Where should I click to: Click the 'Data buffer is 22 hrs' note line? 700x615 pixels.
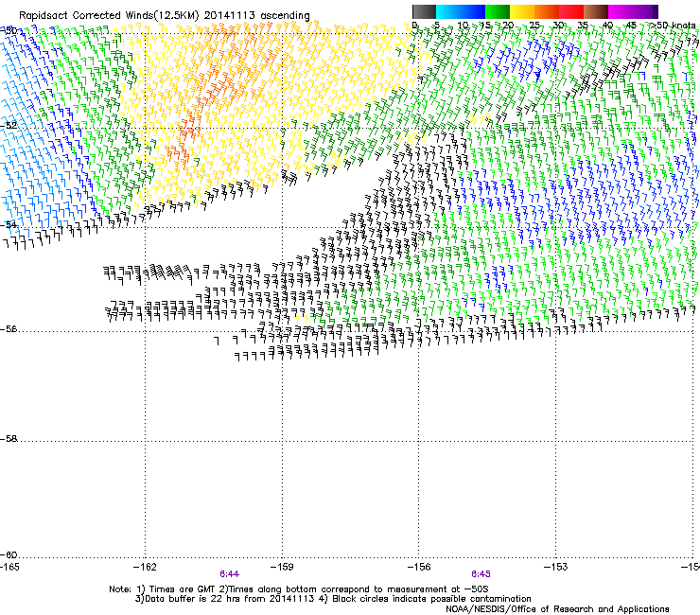(333, 599)
